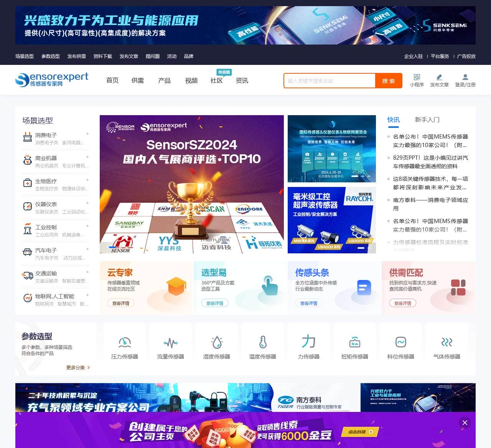Open 更多分类 for more categories
491x448 pixels.
click(x=78, y=368)
